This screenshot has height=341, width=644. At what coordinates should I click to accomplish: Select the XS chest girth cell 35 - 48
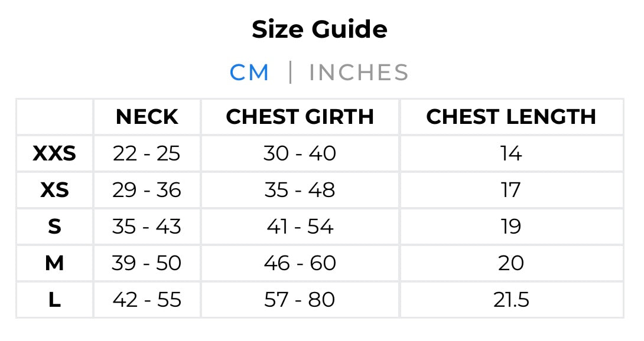coord(300,191)
